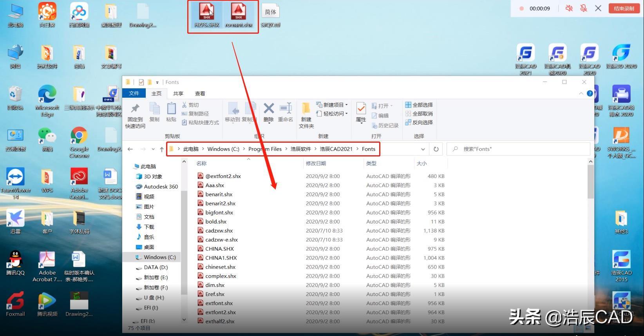Screen dimensions: 644x336
Task: Sort by the Name (名称) column header
Action: click(x=201, y=163)
